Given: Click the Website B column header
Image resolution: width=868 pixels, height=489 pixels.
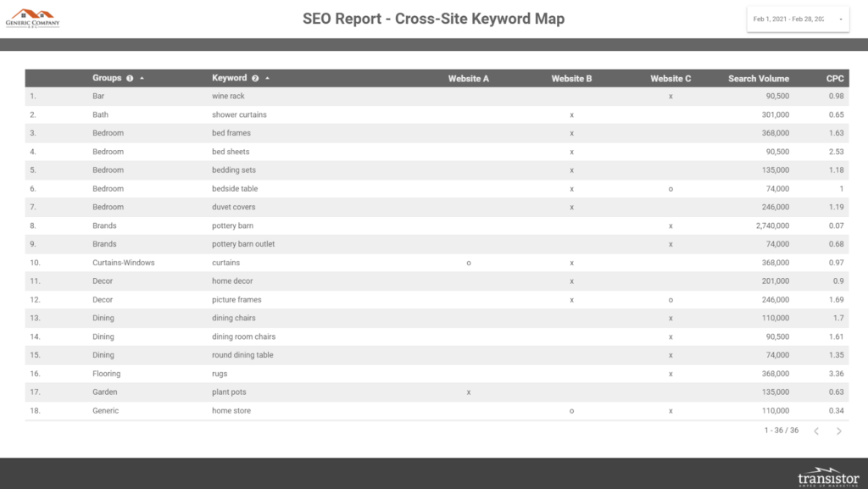Looking at the screenshot, I should click(571, 79).
